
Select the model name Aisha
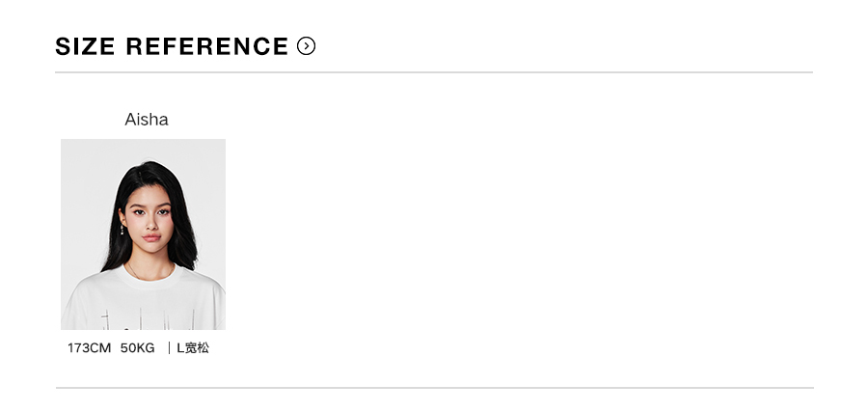(x=147, y=120)
